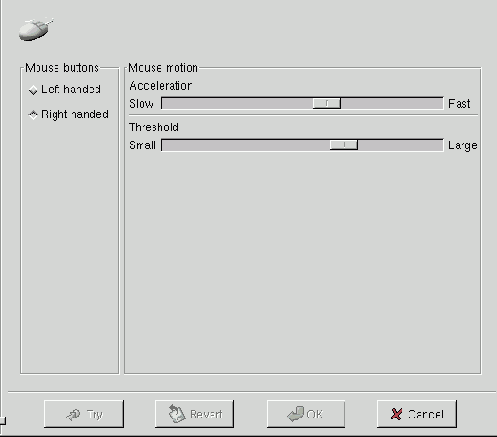Click the "Acceleration" heading text

(x=160, y=86)
